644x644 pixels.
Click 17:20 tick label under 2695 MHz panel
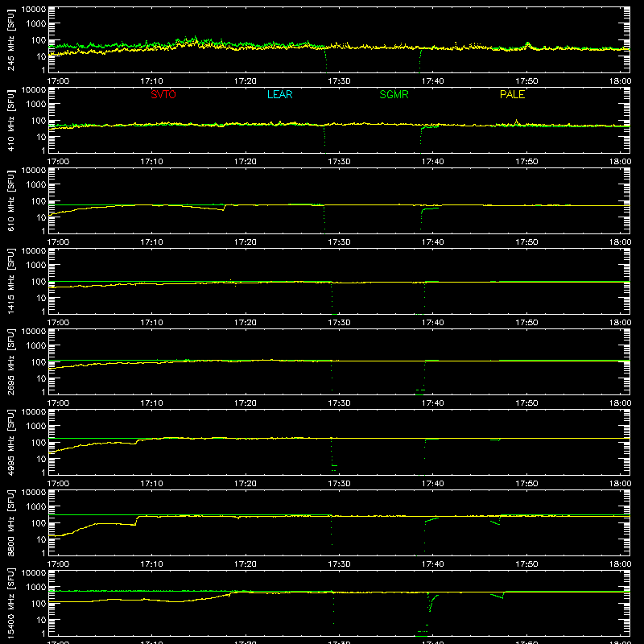(246, 403)
